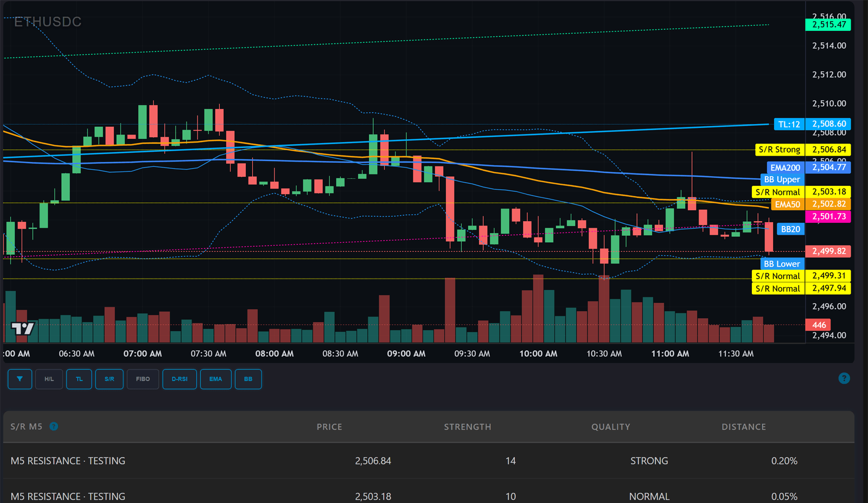Toggle the BB Bollinger Bands indicator
This screenshot has height=503, width=868.
(x=248, y=379)
